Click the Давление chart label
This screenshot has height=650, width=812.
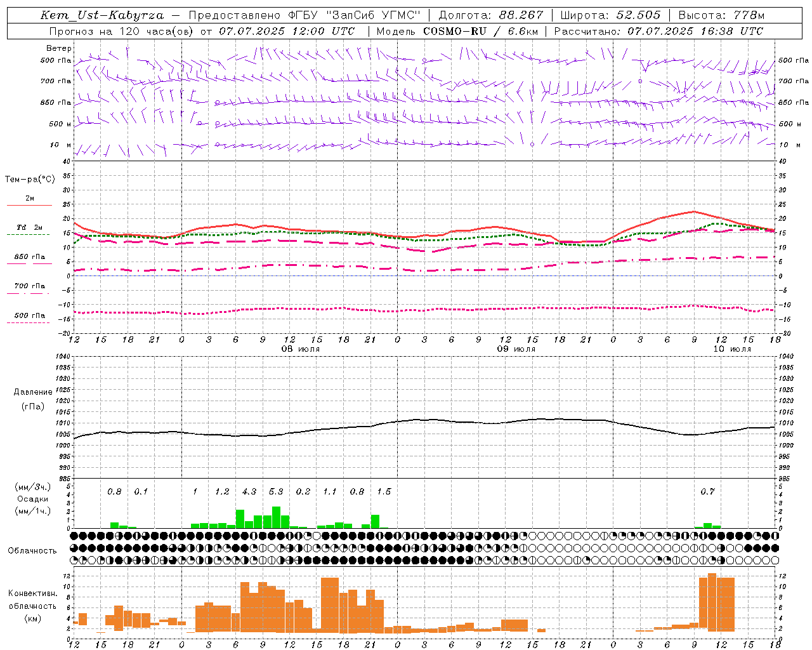33,392
